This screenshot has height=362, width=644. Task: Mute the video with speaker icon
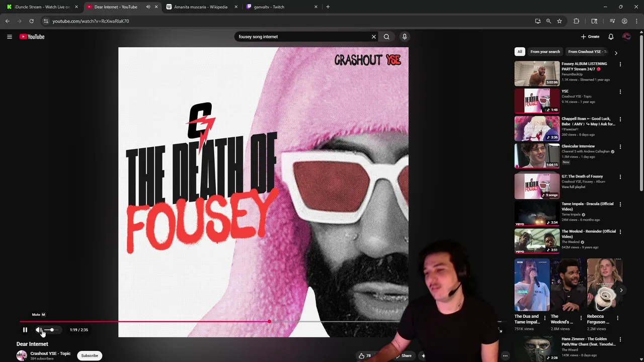coord(39,330)
